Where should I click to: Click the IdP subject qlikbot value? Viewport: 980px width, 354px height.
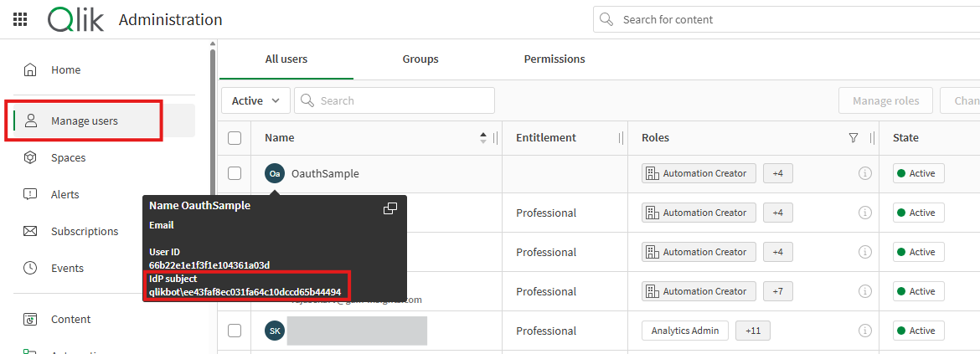click(245, 291)
